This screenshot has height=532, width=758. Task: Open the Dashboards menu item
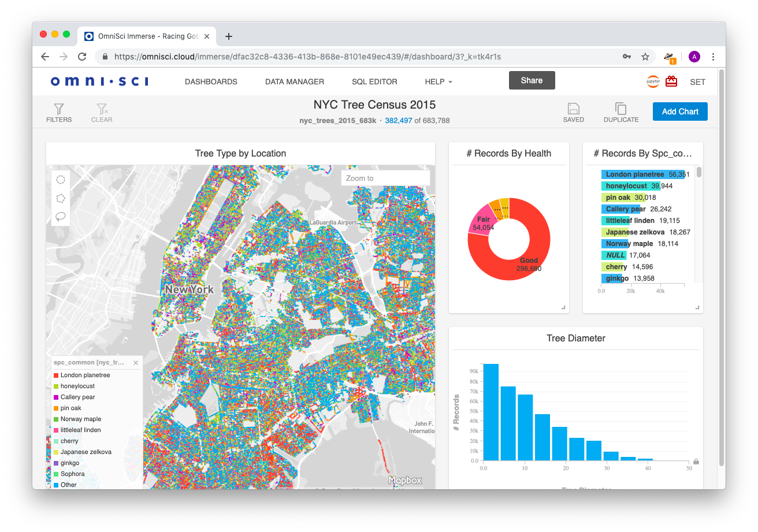211,81
